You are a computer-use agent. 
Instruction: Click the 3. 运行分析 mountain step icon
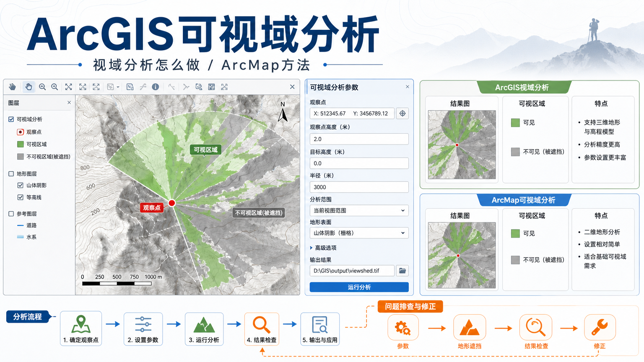point(204,324)
